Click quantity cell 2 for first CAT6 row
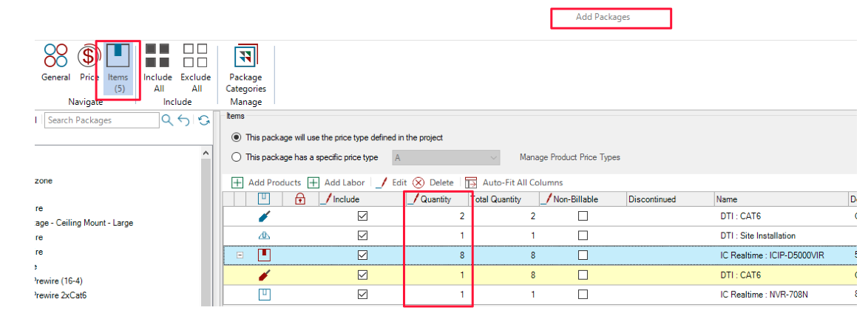Viewport: 868px width, 313px height. (x=435, y=216)
